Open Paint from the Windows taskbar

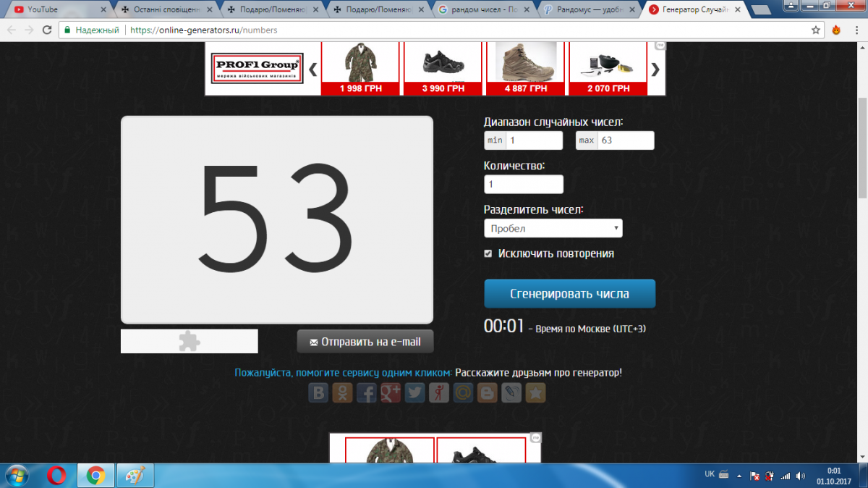pos(135,476)
